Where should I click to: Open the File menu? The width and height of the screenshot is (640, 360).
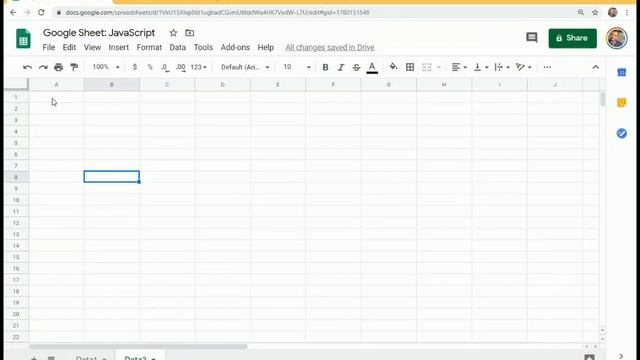49,47
